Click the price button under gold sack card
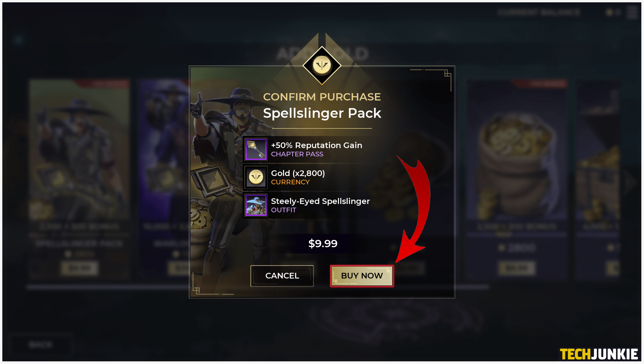 516,268
